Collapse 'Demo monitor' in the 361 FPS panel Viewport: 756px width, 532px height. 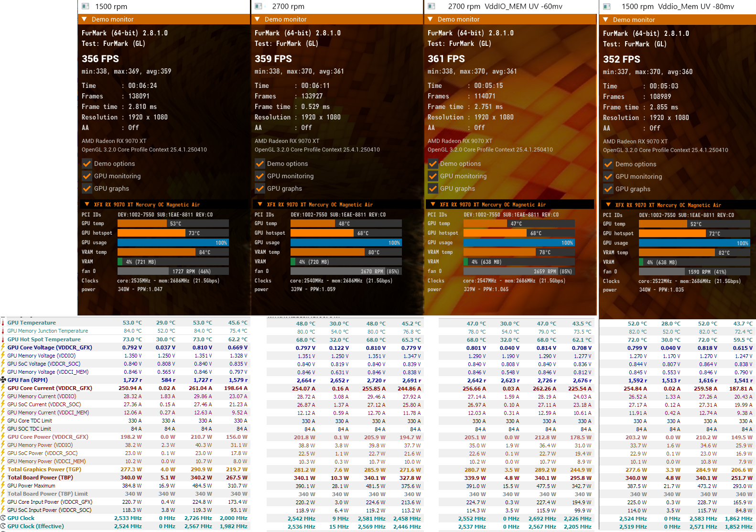(430, 19)
